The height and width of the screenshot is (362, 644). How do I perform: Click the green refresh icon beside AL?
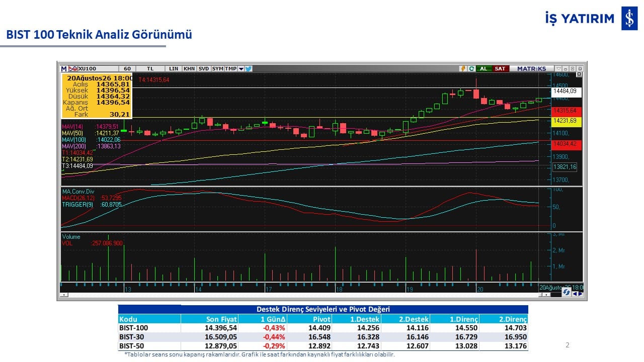point(471,68)
